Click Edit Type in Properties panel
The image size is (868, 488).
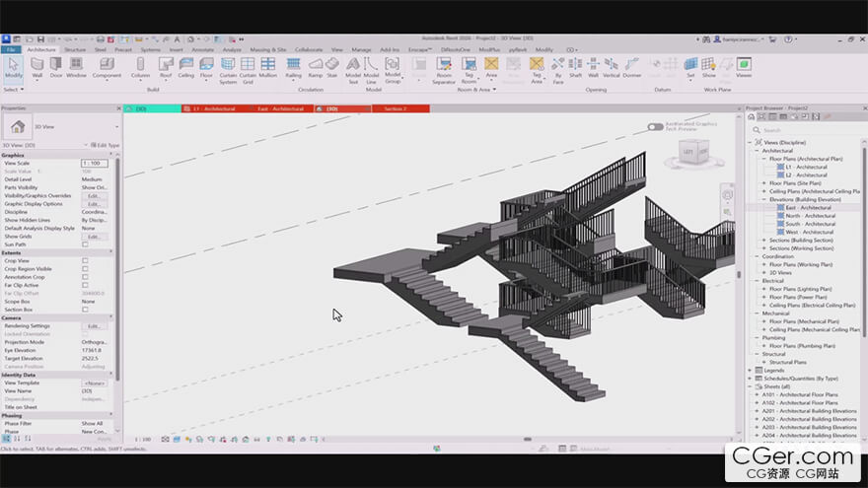[106, 145]
